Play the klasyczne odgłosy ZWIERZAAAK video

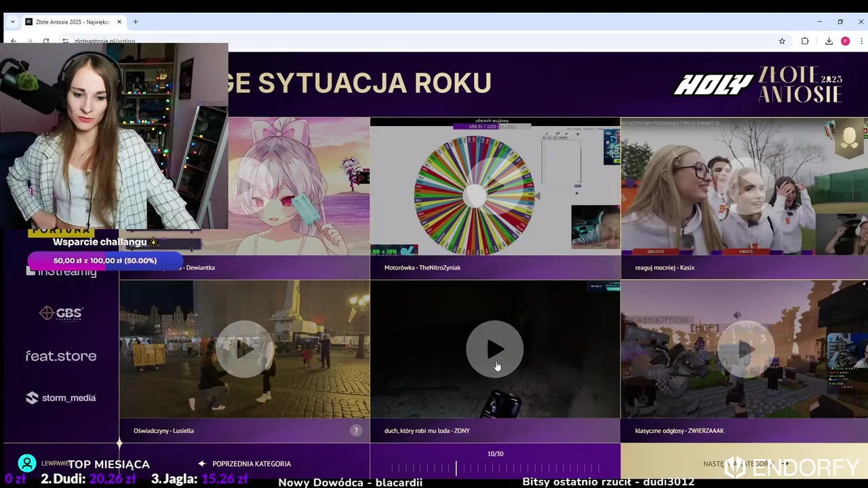[745, 350]
